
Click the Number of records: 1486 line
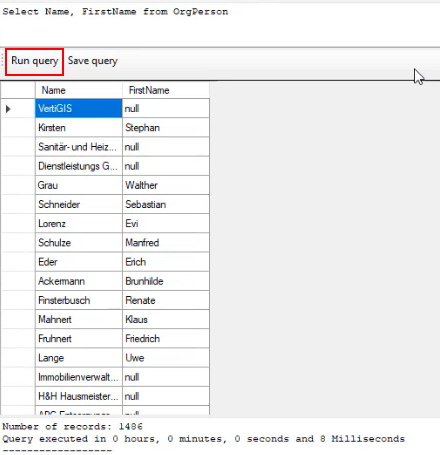(72, 427)
